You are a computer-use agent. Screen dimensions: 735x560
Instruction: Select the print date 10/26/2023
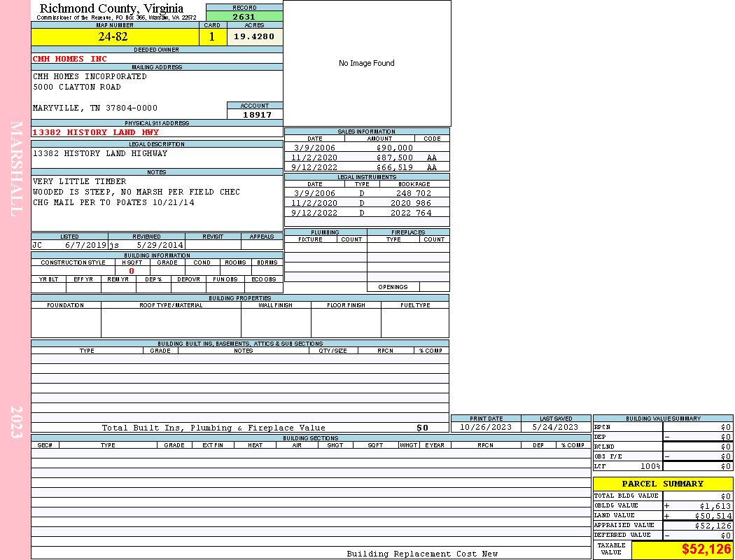pyautogui.click(x=486, y=427)
